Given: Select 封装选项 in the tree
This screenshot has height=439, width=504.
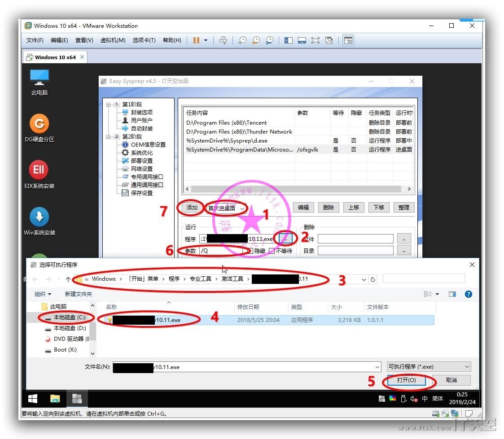Looking at the screenshot, I should (141, 113).
